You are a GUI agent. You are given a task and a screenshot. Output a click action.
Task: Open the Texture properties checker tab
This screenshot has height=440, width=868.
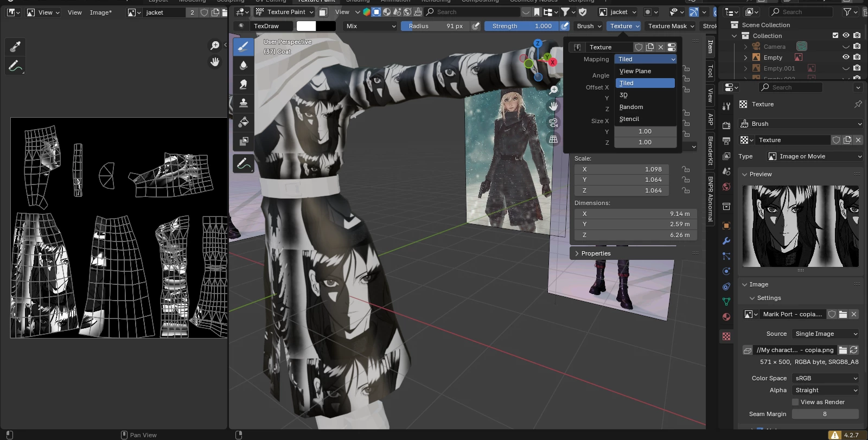tap(726, 336)
